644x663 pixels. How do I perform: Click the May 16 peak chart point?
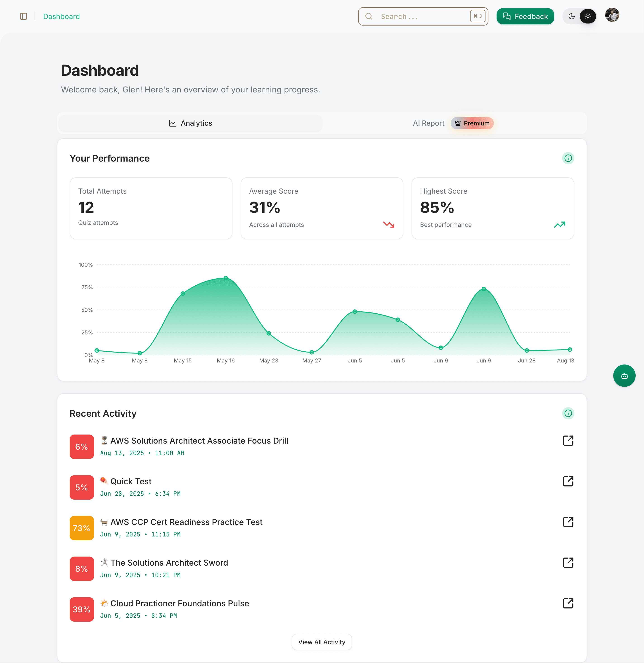[226, 278]
